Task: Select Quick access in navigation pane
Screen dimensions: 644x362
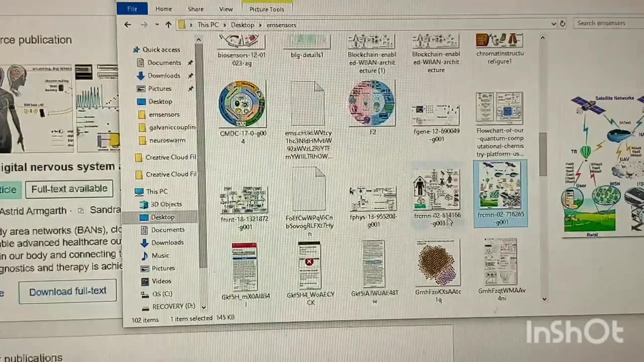Action: [160, 49]
